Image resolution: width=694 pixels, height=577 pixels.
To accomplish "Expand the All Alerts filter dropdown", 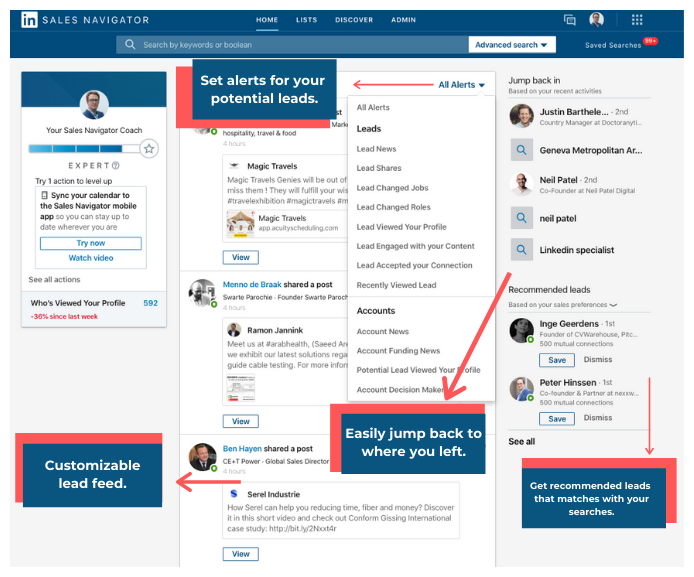I will coord(462,85).
